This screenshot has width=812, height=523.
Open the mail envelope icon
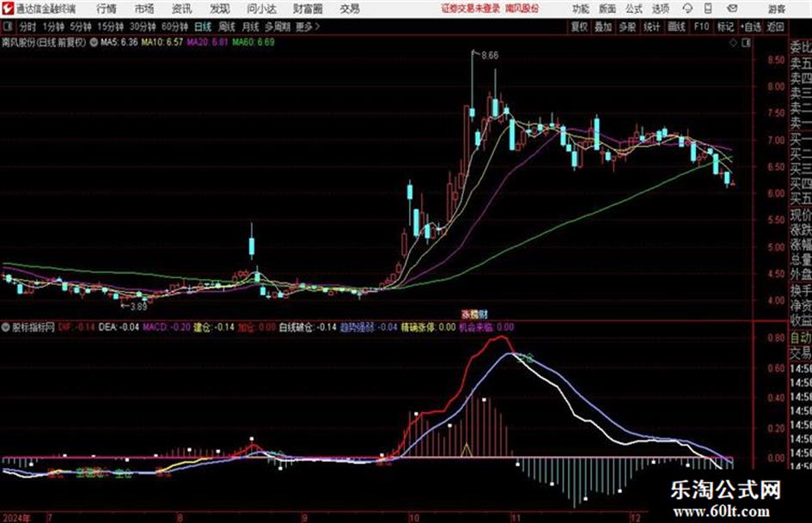coord(732,9)
